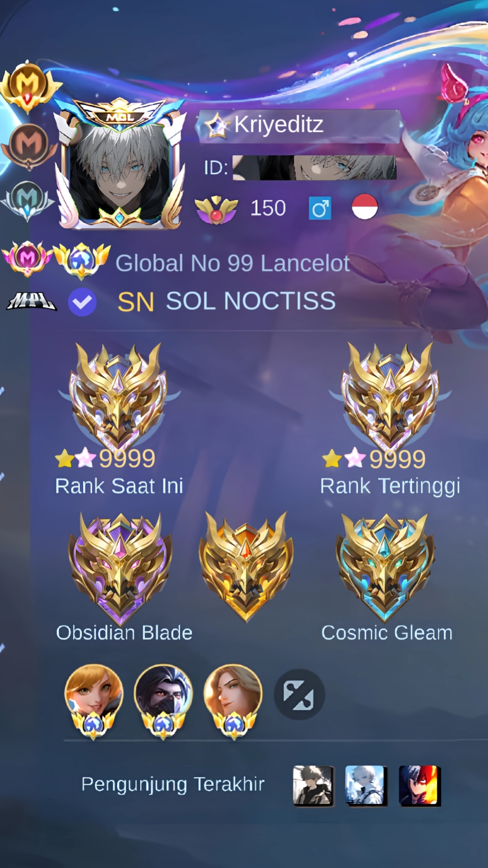
Task: Tap the gold M medal badge
Action: [x=28, y=86]
